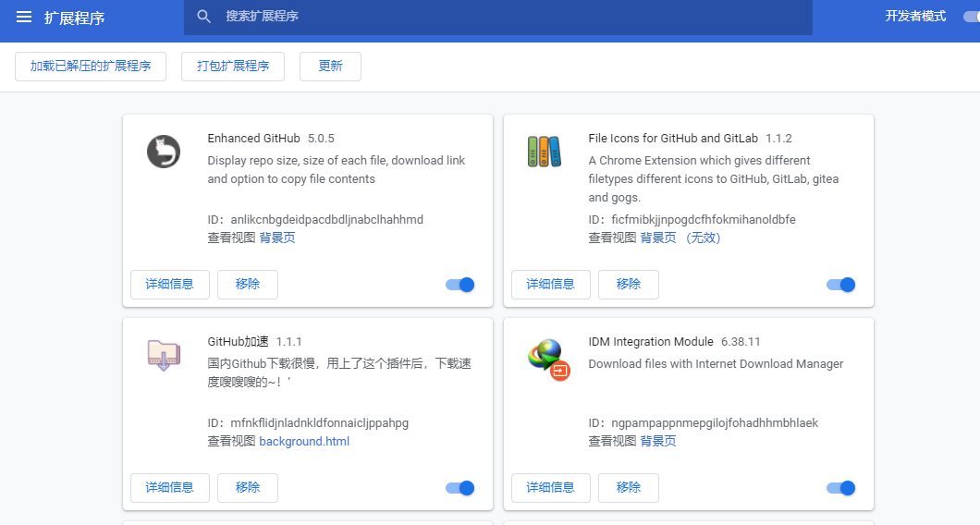Open File Icons 背景页 (无效) link
980x525 pixels.
tap(680, 238)
